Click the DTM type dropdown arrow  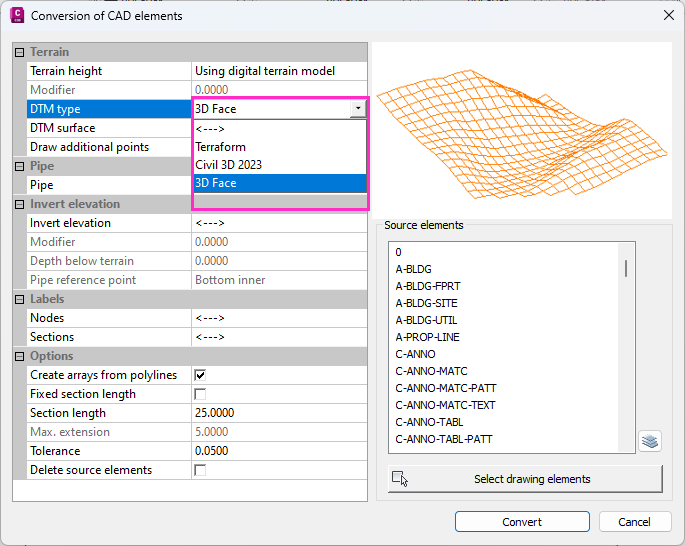point(358,108)
